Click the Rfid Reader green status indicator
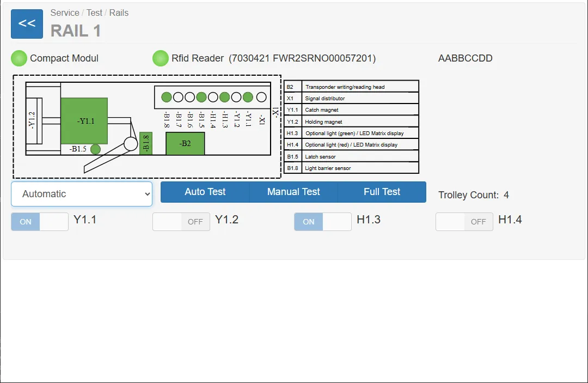 pos(161,58)
